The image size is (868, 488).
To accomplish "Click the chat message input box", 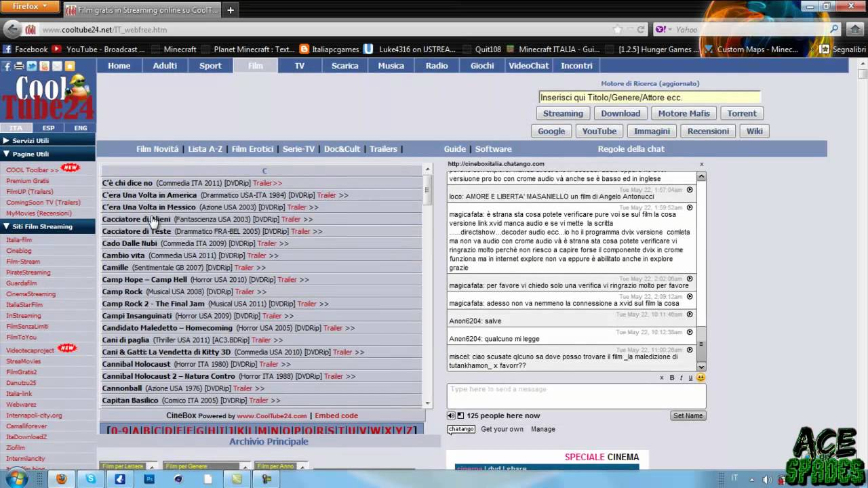I will click(x=576, y=396).
